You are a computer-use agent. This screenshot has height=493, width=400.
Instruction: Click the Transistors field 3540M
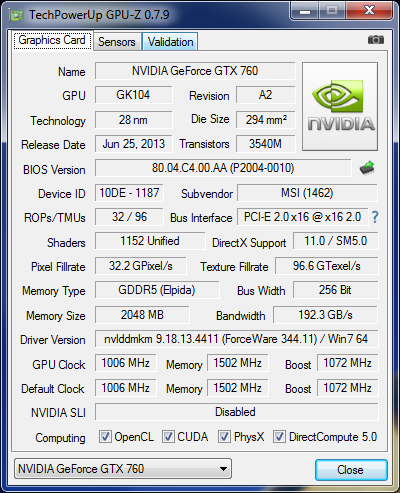tap(266, 144)
